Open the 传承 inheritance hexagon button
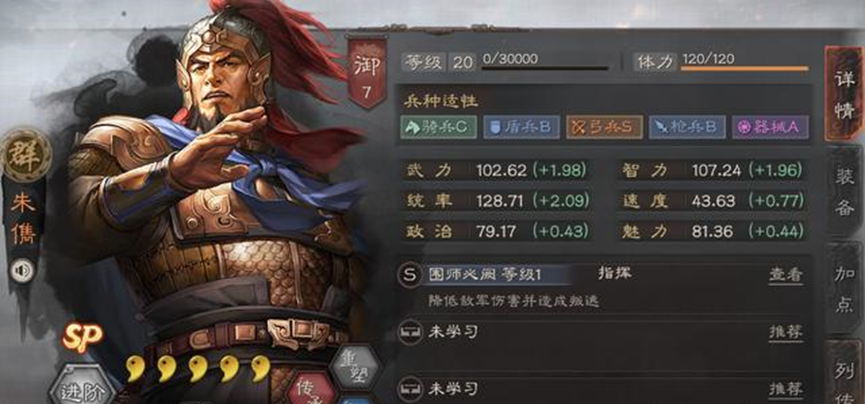 [x=312, y=389]
